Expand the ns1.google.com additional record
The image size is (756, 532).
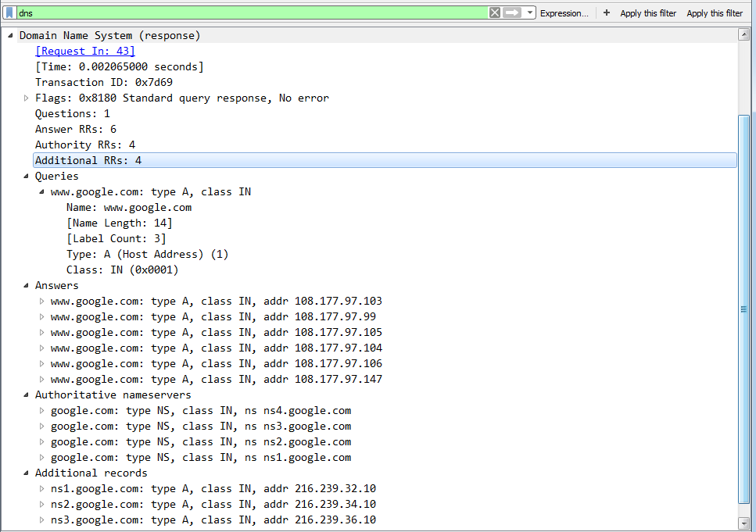41,488
